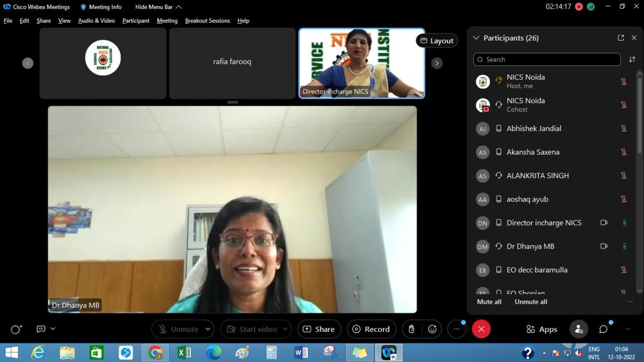Image resolution: width=644 pixels, height=362 pixels.
Task: Open Excel from the taskbar
Action: click(184, 353)
